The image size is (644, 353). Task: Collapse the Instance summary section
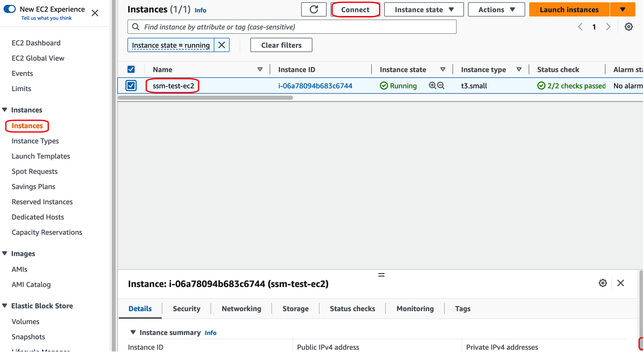click(x=133, y=332)
